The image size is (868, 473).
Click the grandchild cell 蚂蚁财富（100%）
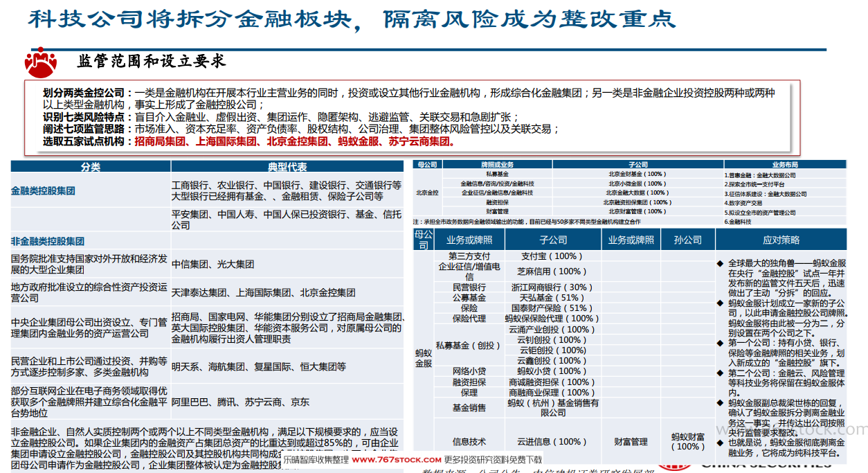pyautogui.click(x=687, y=441)
